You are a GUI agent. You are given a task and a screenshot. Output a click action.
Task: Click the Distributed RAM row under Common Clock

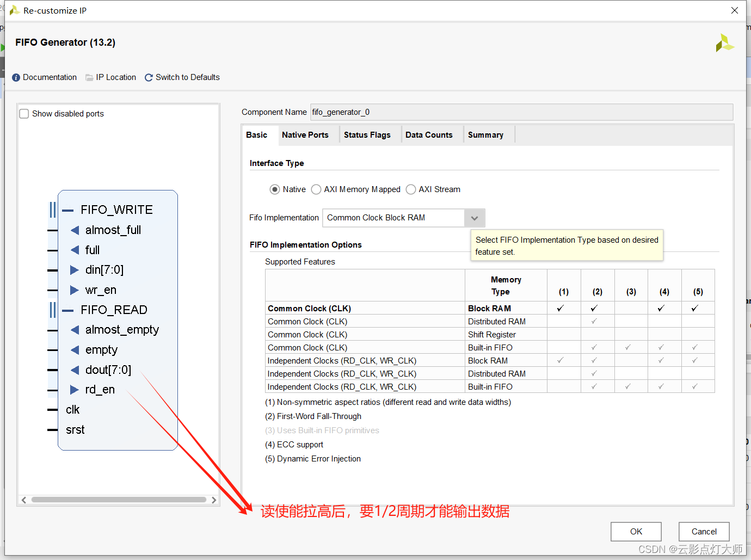coord(490,322)
